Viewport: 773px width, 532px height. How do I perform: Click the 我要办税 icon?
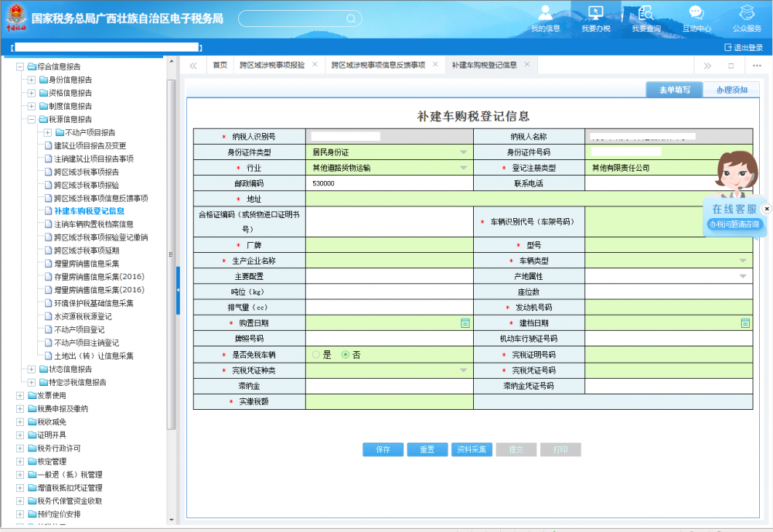click(595, 14)
